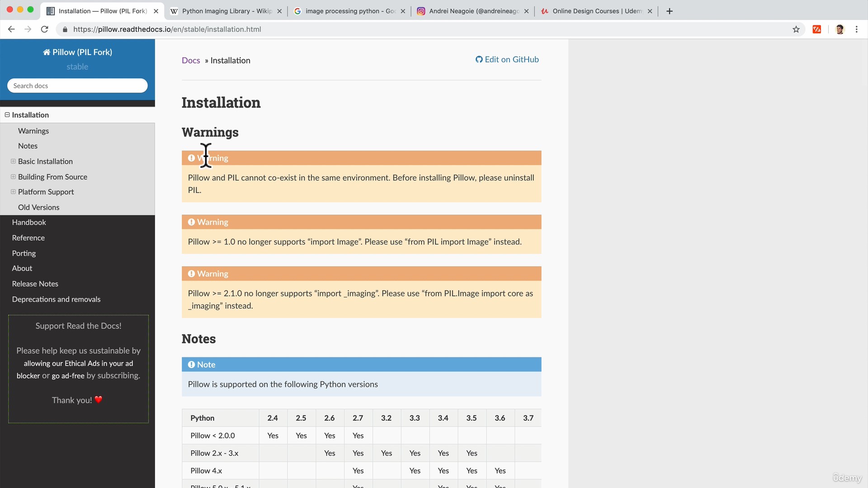Screen dimensions: 868x488
Task: Open the Chrome three-dot menu
Action: click(x=857, y=29)
